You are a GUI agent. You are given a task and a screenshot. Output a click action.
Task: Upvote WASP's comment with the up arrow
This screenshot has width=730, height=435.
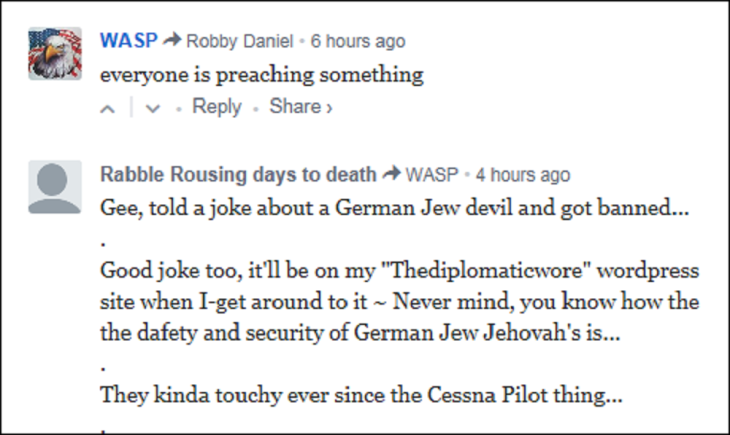tap(108, 107)
